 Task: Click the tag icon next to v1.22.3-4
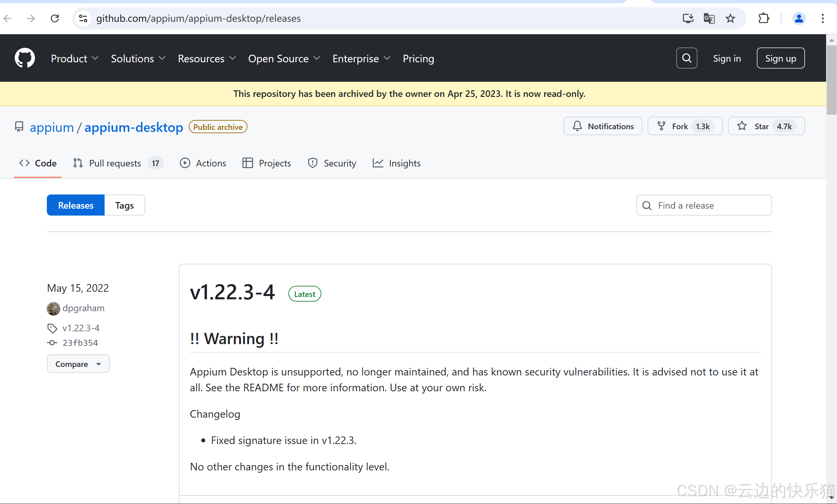pyautogui.click(x=52, y=328)
